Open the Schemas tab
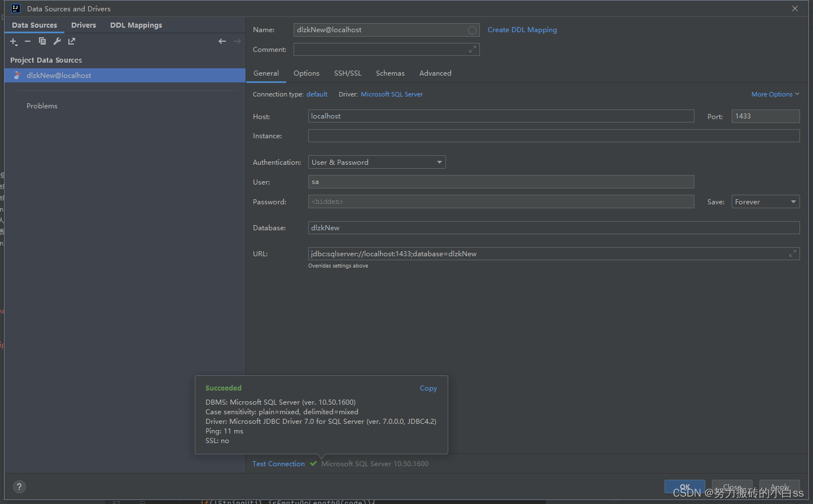 tap(390, 73)
